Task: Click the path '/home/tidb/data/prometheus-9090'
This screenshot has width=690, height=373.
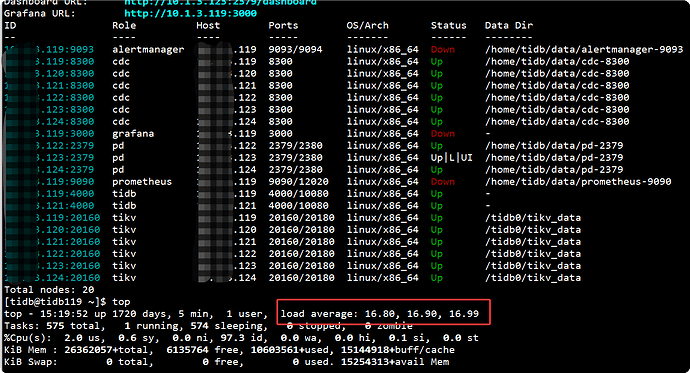Action: pyautogui.click(x=578, y=182)
